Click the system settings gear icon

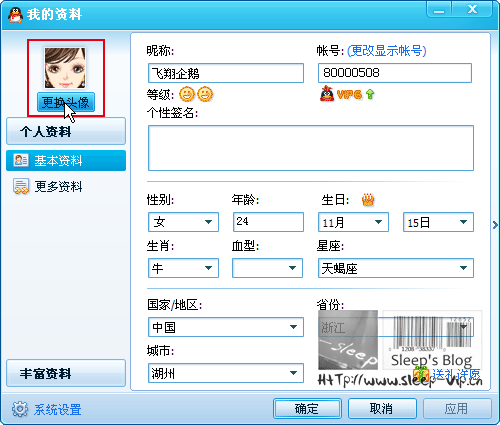pos(20,409)
